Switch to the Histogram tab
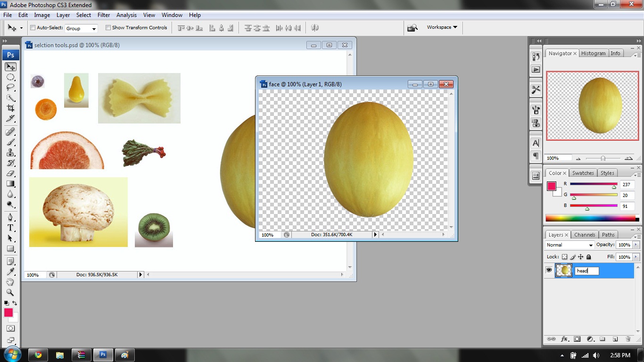 point(593,53)
